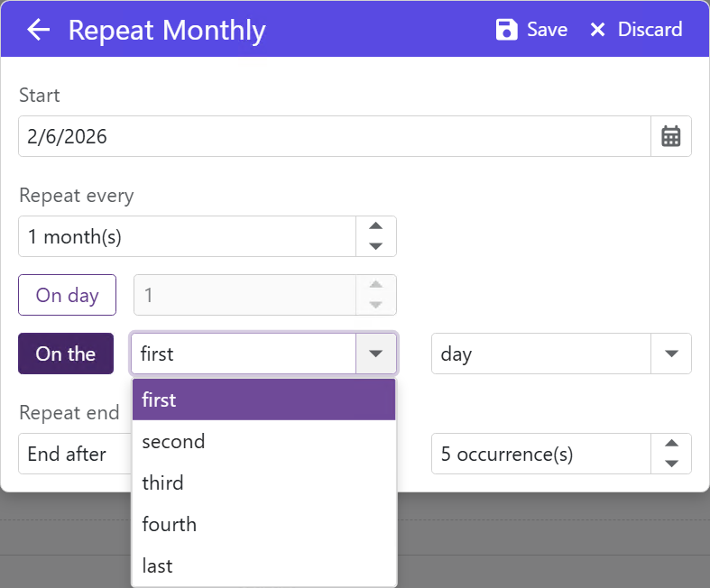Open the Start date calendar picker
This screenshot has height=588, width=710.
671,136
